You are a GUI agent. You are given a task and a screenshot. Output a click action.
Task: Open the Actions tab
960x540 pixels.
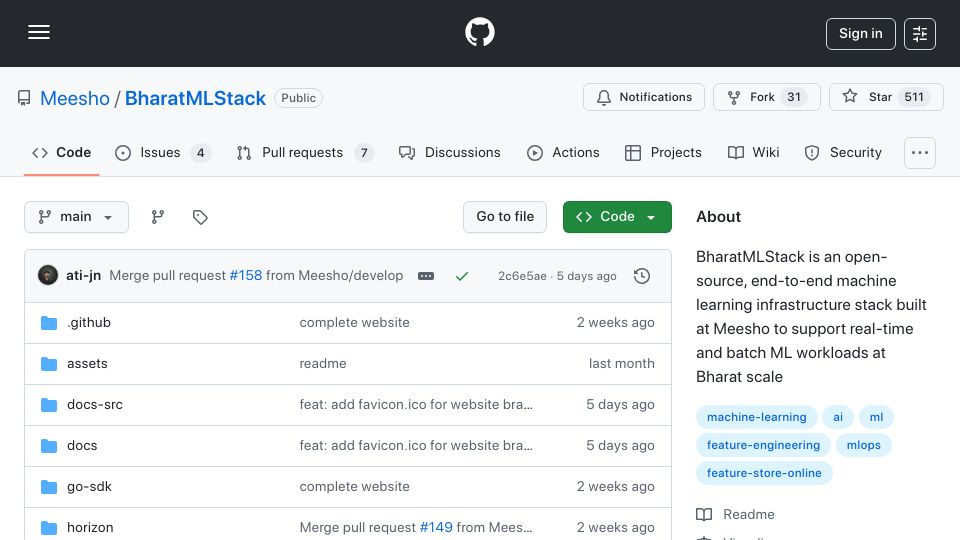click(x=563, y=152)
